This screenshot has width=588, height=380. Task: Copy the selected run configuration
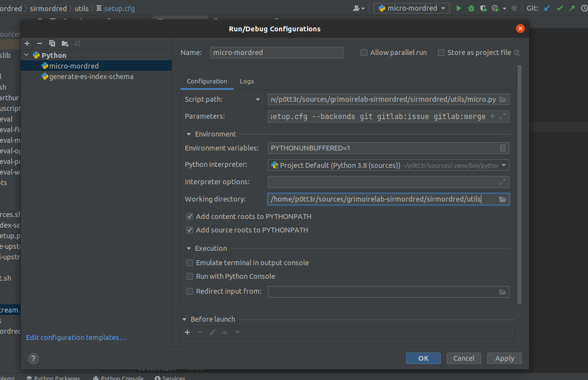tap(52, 43)
